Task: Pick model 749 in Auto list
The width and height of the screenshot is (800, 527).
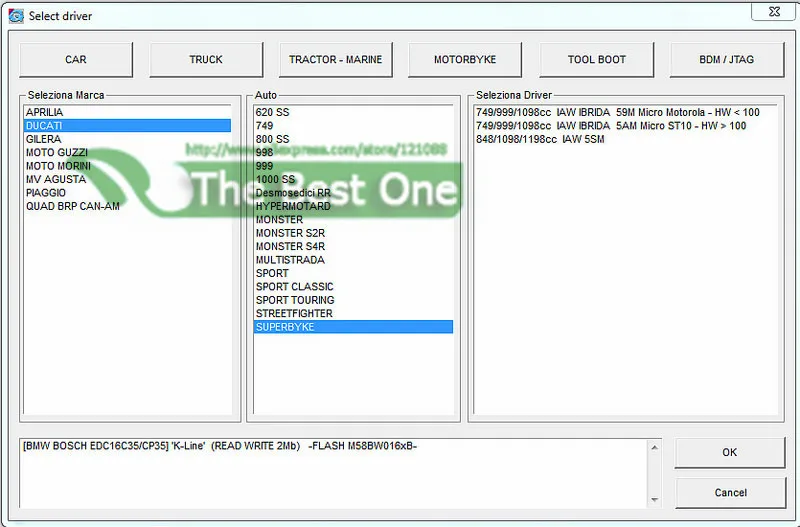Action: click(x=353, y=126)
